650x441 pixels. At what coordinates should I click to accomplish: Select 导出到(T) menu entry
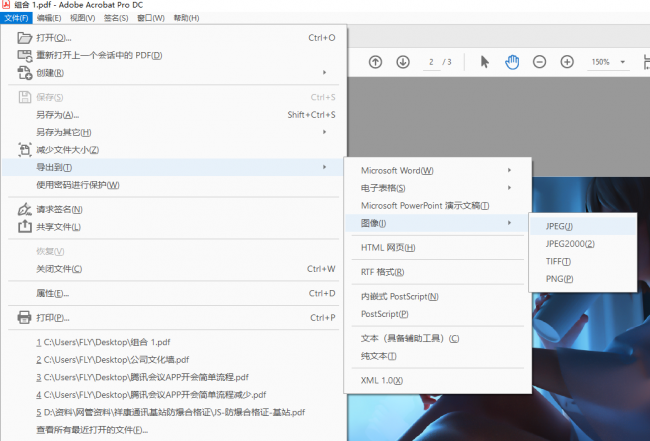tap(174, 167)
